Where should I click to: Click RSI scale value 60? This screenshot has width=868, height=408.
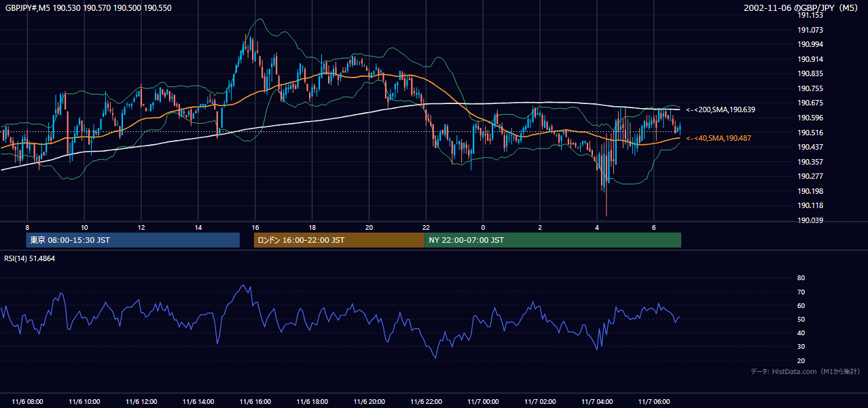(801, 305)
